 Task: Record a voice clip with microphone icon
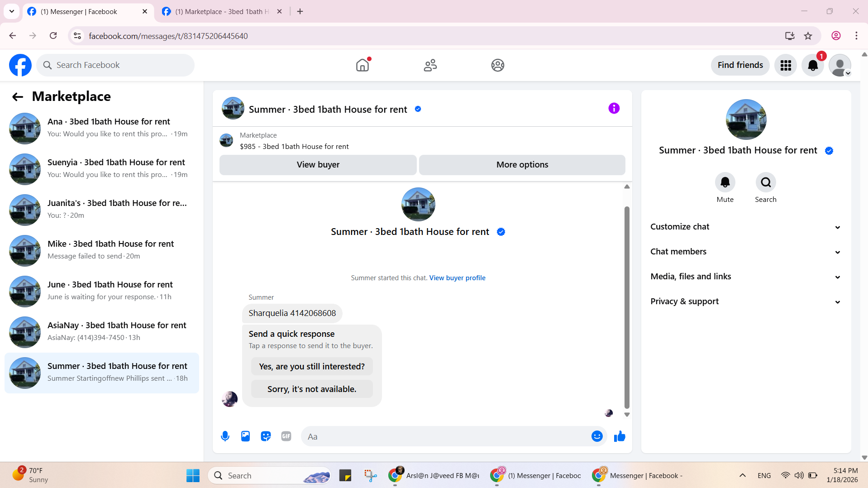click(x=225, y=436)
